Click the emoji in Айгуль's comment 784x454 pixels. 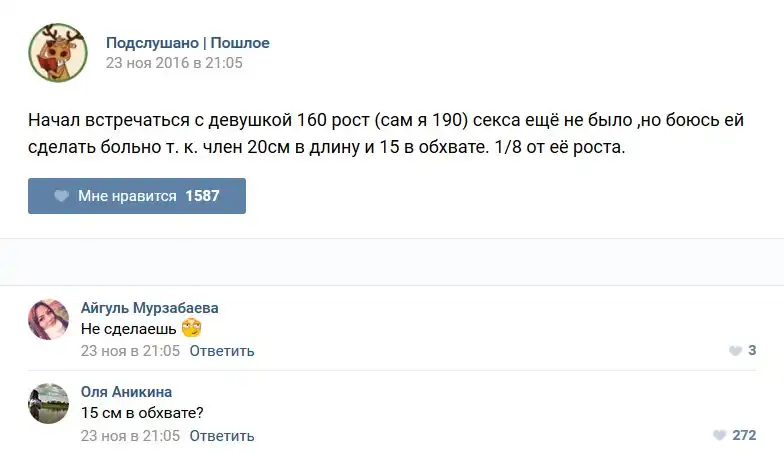(x=192, y=328)
